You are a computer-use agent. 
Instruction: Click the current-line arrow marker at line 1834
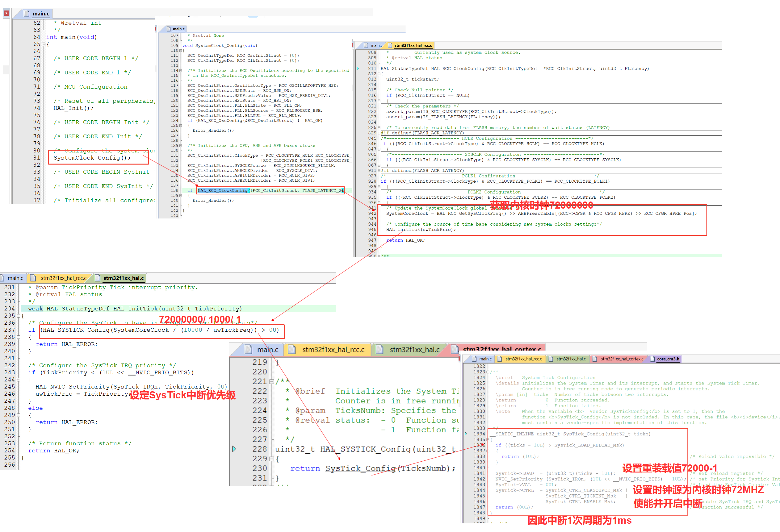pyautogui.click(x=466, y=434)
